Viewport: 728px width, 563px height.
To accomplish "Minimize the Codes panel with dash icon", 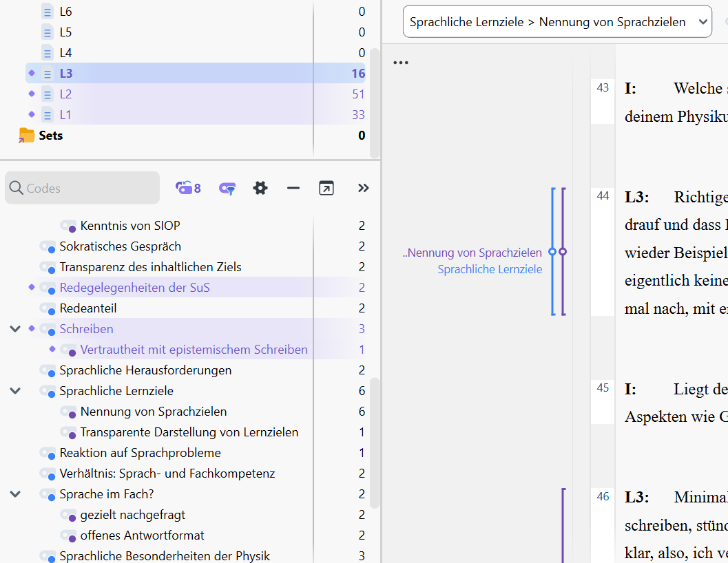I will (x=293, y=188).
